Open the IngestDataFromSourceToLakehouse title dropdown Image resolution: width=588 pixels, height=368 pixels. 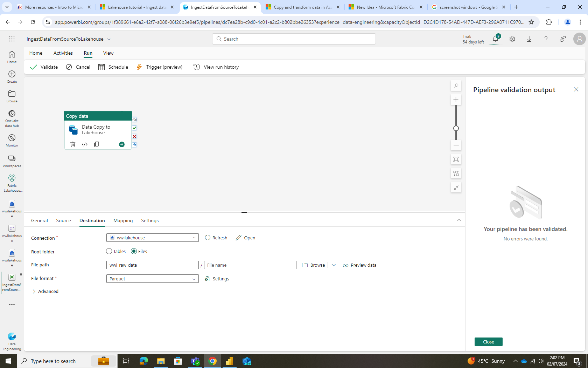pyautogui.click(x=109, y=39)
